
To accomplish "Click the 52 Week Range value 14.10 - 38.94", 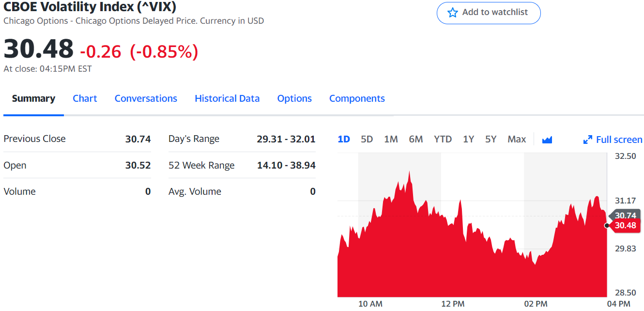I will point(286,165).
